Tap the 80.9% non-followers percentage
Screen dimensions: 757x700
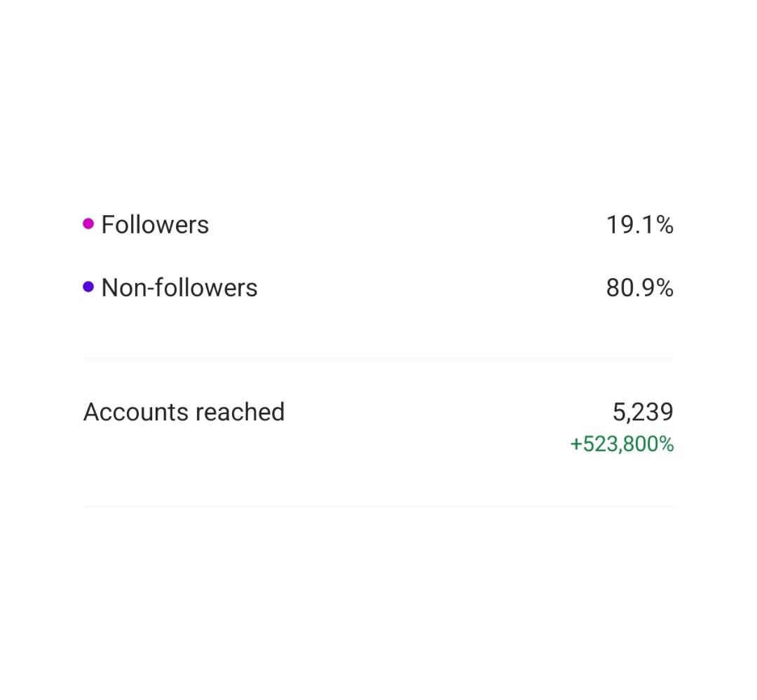pyautogui.click(x=639, y=288)
